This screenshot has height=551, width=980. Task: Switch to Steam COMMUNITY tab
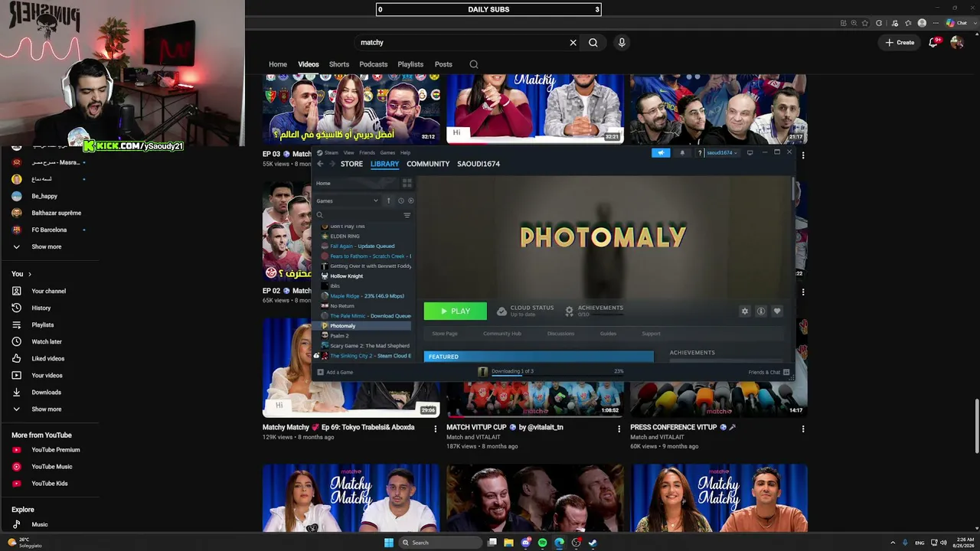(x=428, y=164)
